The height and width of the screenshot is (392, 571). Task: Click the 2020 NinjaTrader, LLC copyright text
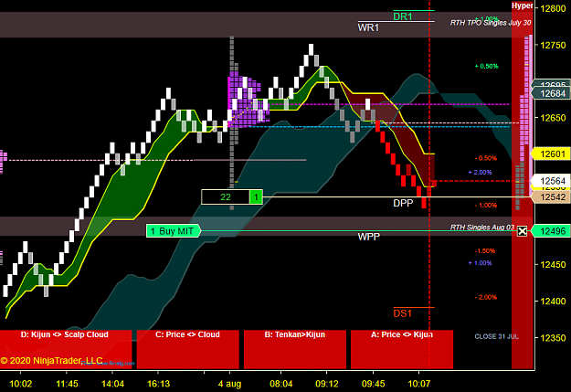click(x=51, y=361)
